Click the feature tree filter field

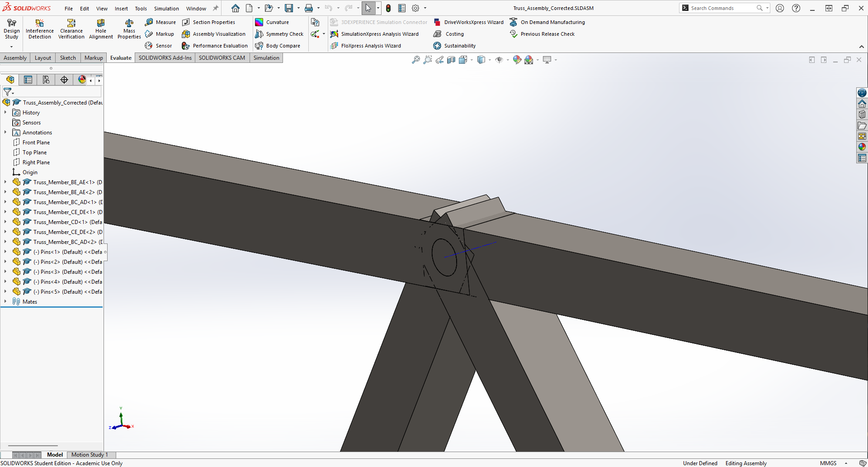coord(57,92)
